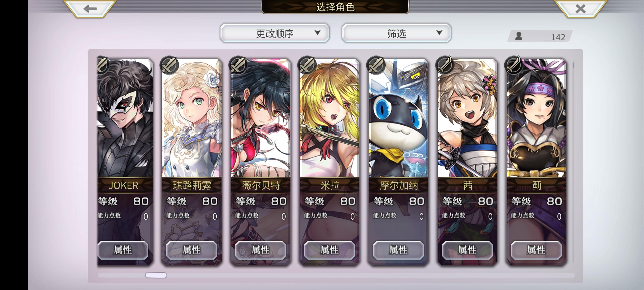Select the 茜 character portrait

tap(467, 118)
